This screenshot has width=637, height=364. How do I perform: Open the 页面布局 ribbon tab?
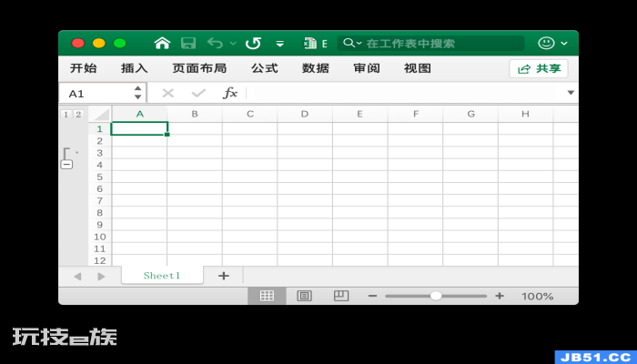199,68
